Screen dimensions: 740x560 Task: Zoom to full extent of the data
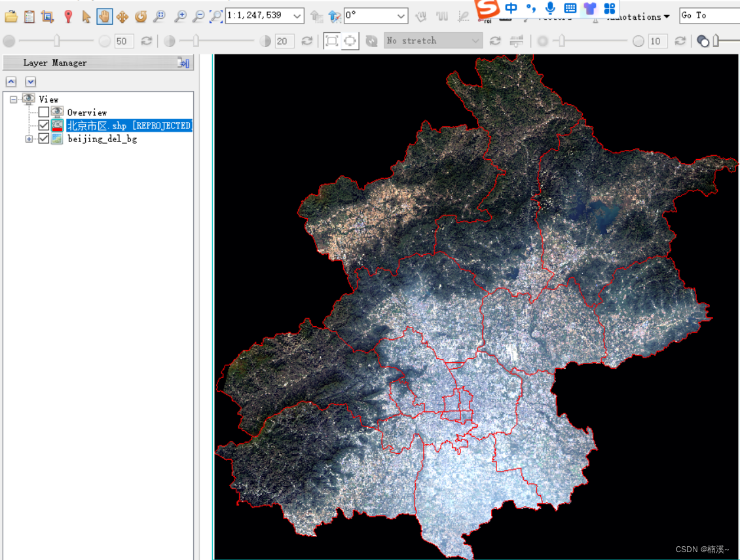click(x=215, y=16)
